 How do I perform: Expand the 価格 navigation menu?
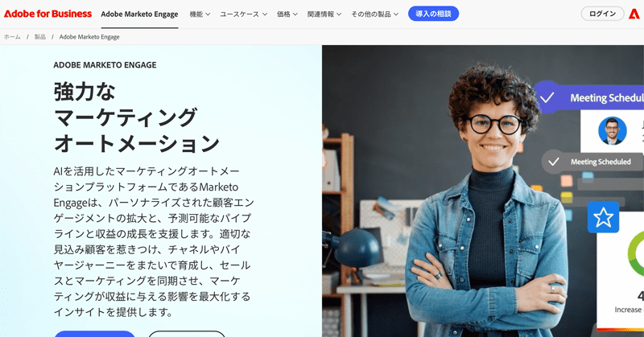[287, 14]
